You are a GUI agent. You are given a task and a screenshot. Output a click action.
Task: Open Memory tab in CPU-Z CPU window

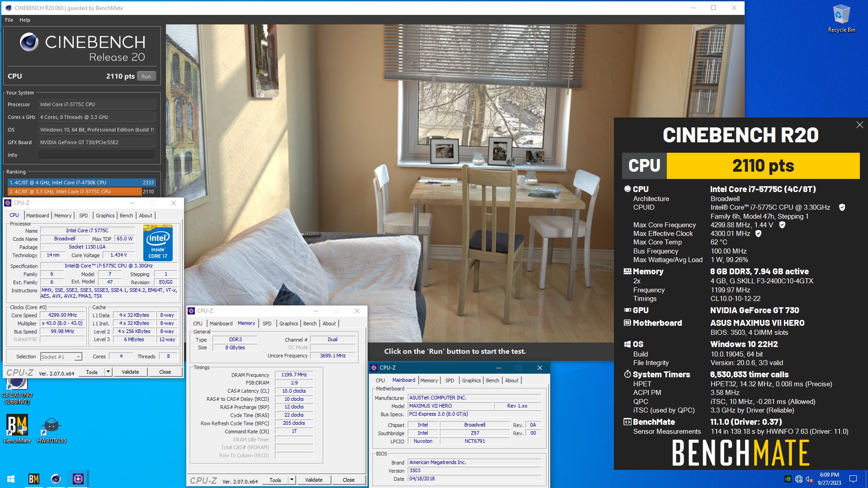click(63, 216)
